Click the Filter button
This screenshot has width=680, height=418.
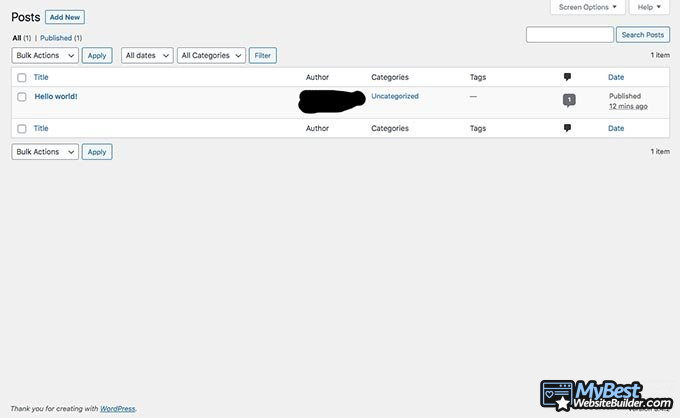[263, 56]
